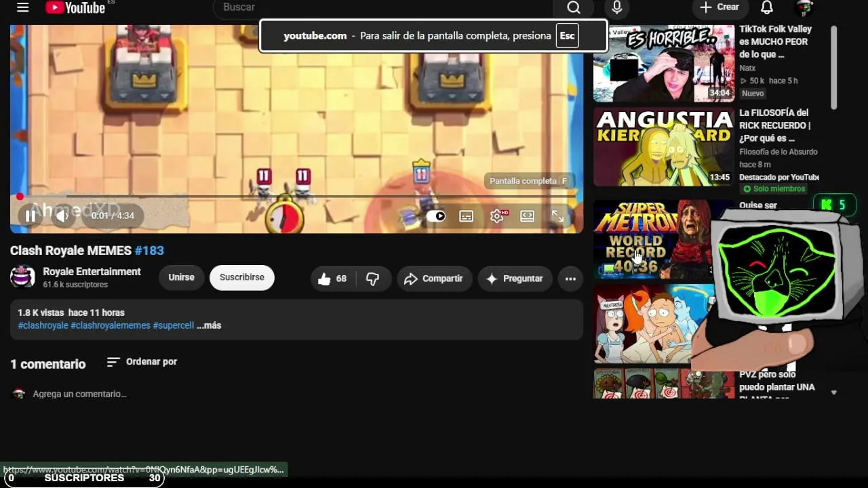Open the Crear menu

719,7
